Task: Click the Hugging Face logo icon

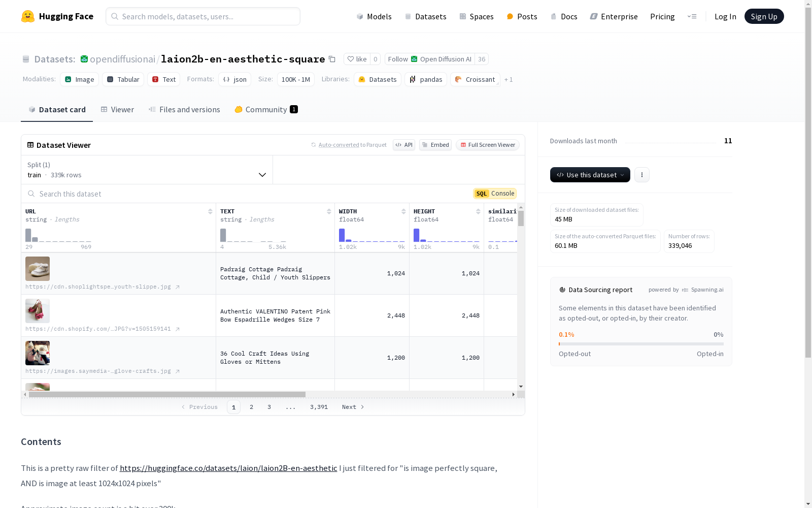Action: coord(28,16)
